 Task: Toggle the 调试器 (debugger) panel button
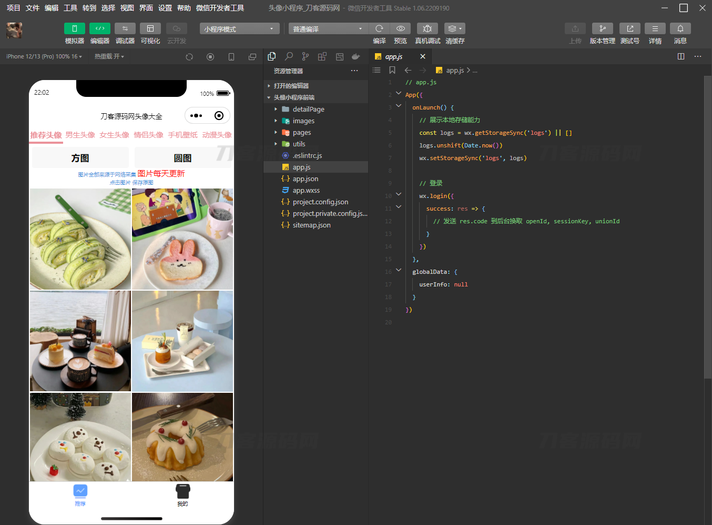(125, 29)
